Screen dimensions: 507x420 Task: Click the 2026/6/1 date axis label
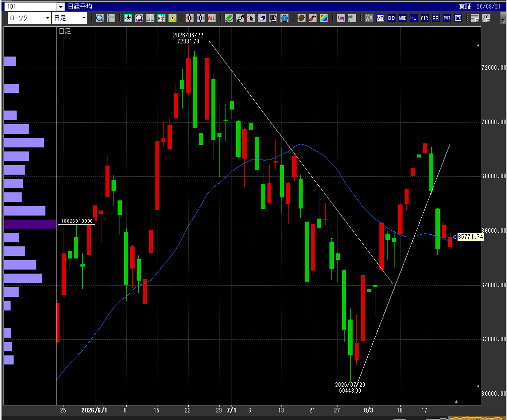click(94, 410)
